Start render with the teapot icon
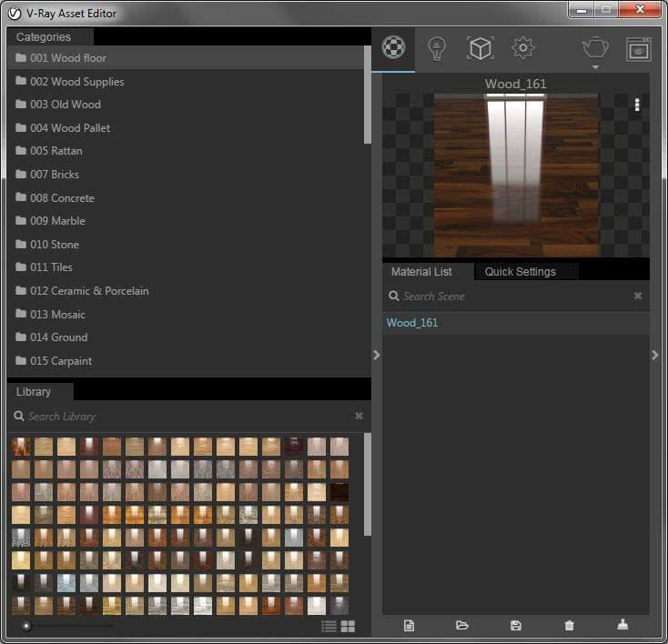 pos(595,47)
